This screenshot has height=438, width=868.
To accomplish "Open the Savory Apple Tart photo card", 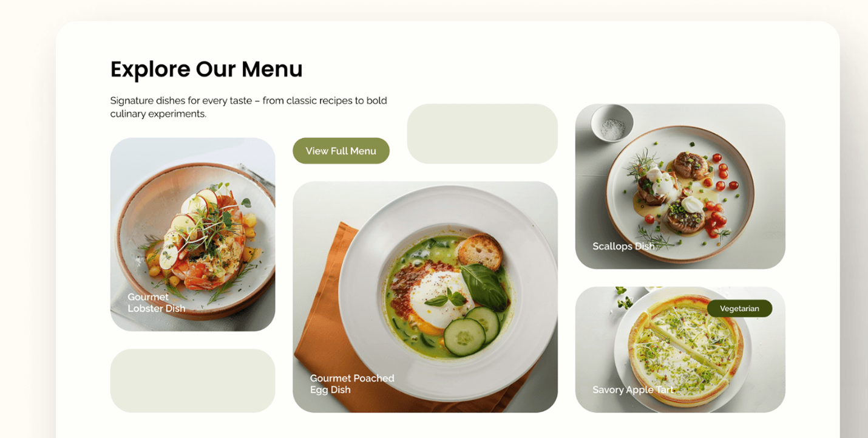I will 680,350.
